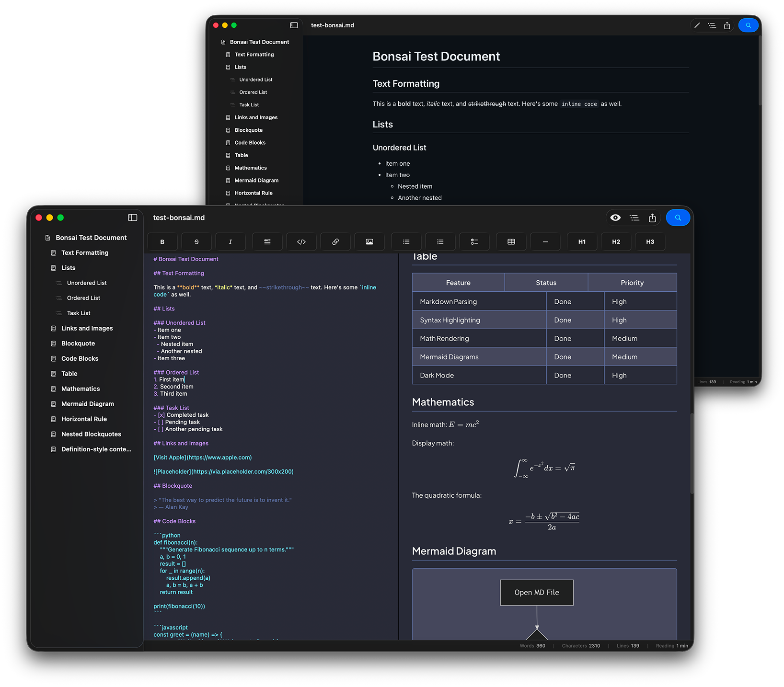The image size is (784, 687).
Task: Click the share icon in the back window
Action: click(x=727, y=25)
